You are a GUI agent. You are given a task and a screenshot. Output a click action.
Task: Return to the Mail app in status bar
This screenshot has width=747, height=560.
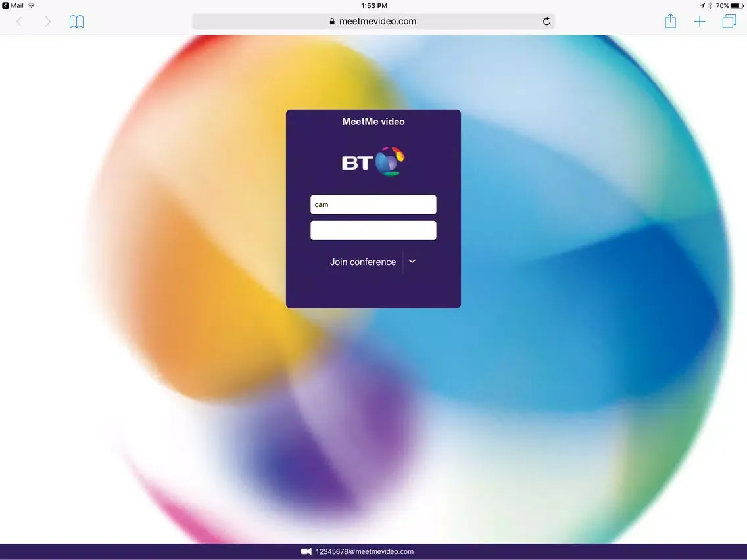click(x=13, y=5)
